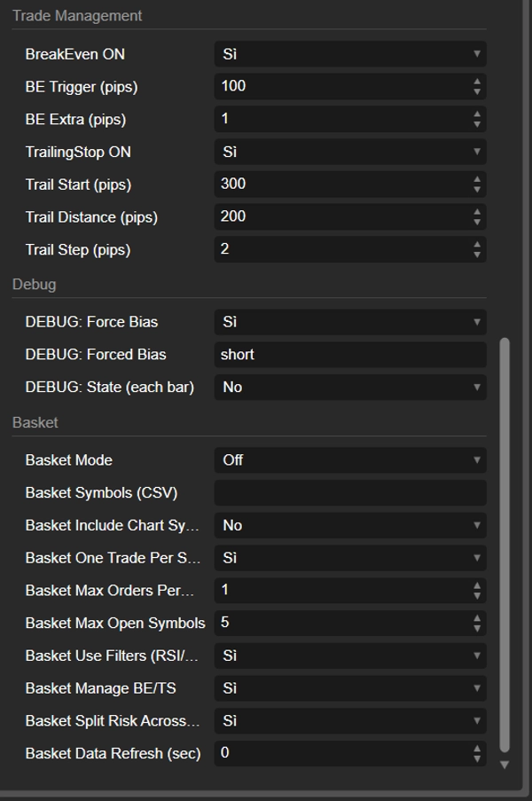This screenshot has width=532, height=801.
Task: Decrease Basket Max Open Symbols value
Action: click(x=477, y=628)
